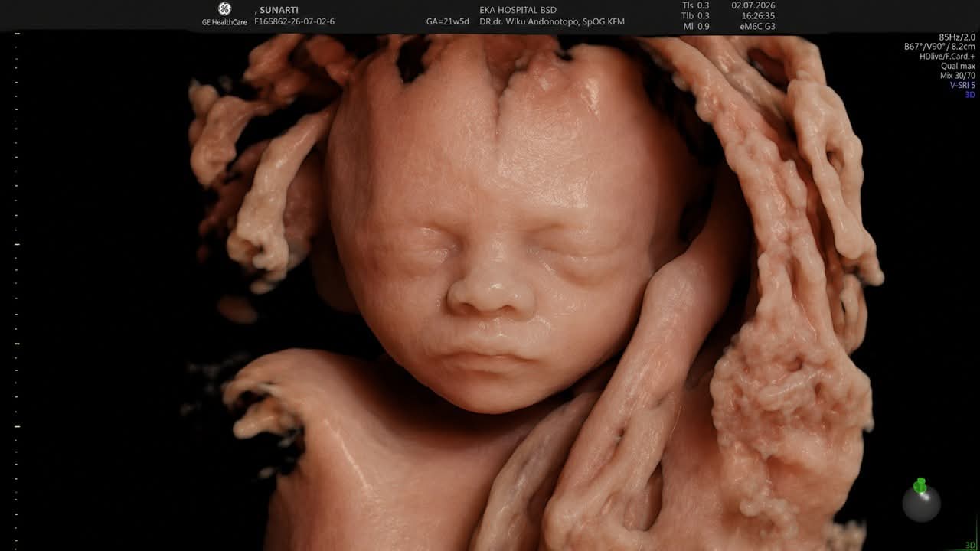
Task: Click the light source direction orb
Action: coord(921,503)
